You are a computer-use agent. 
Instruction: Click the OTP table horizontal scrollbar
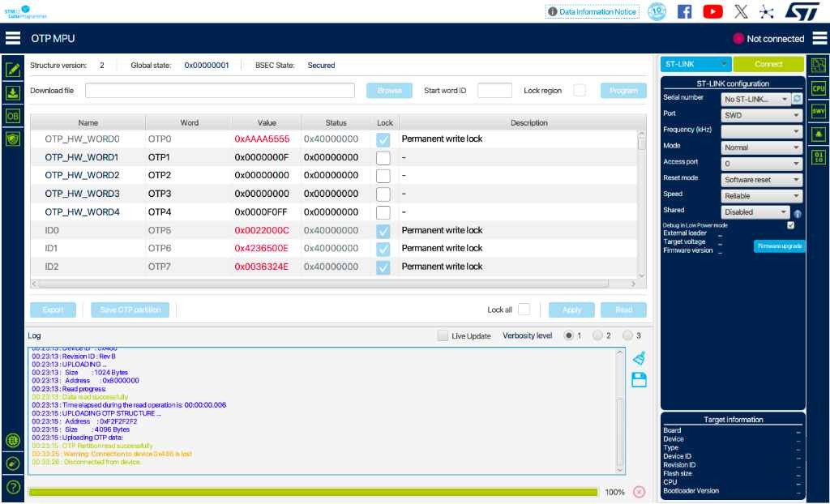323,284
